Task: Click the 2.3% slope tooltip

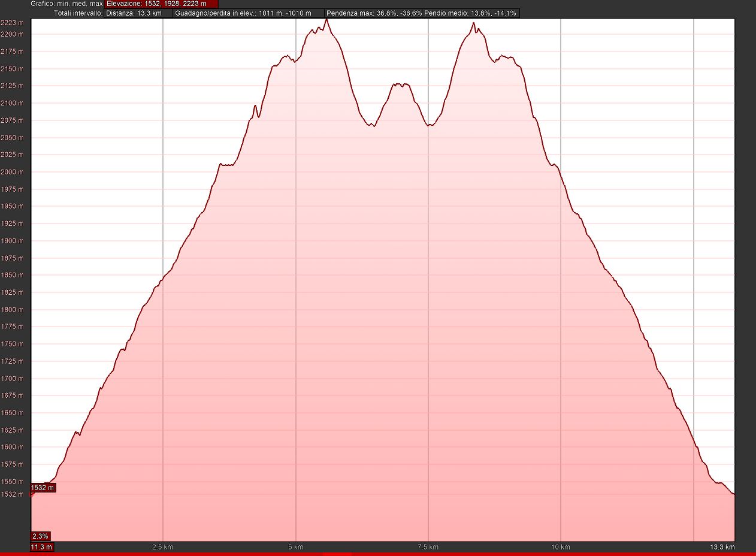Action: [x=41, y=536]
